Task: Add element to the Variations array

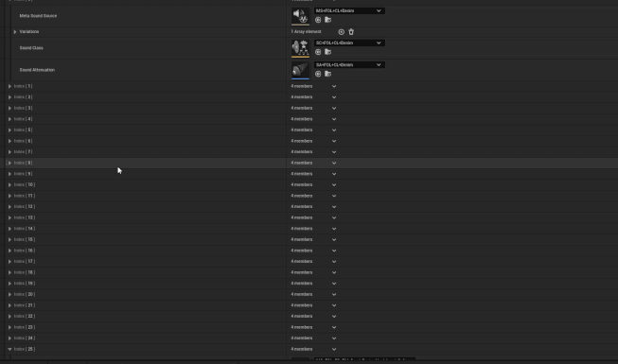Action: pos(342,32)
